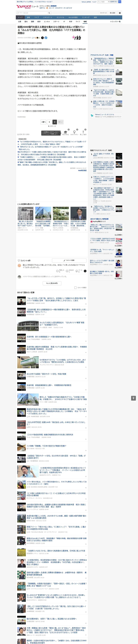This screenshot has width=138, height=644.
Task: Open settings gear icon in header
Action: pyautogui.click(x=120, y=13)
